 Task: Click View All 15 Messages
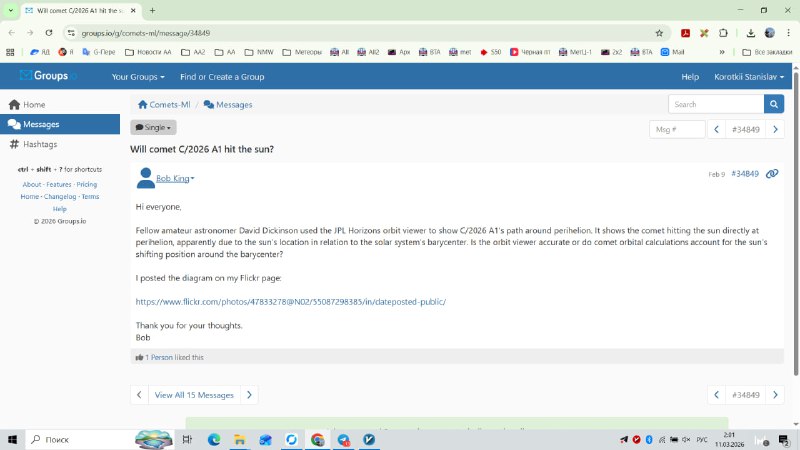coord(194,395)
